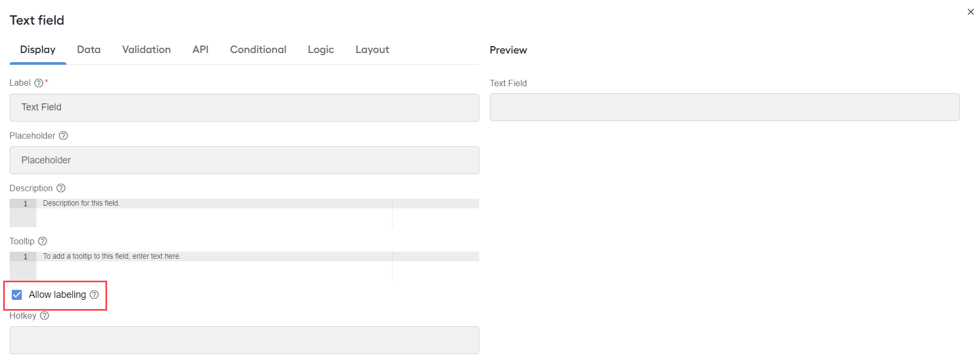Click into the Description code editor
Image resolution: width=980 pixels, height=361 pixels.
click(244, 213)
